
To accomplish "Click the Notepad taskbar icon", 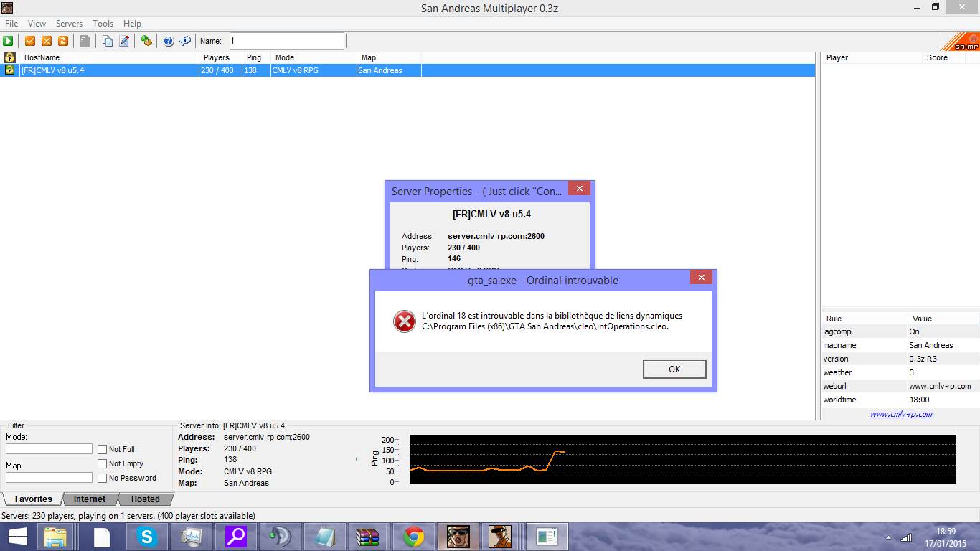I will tap(324, 537).
